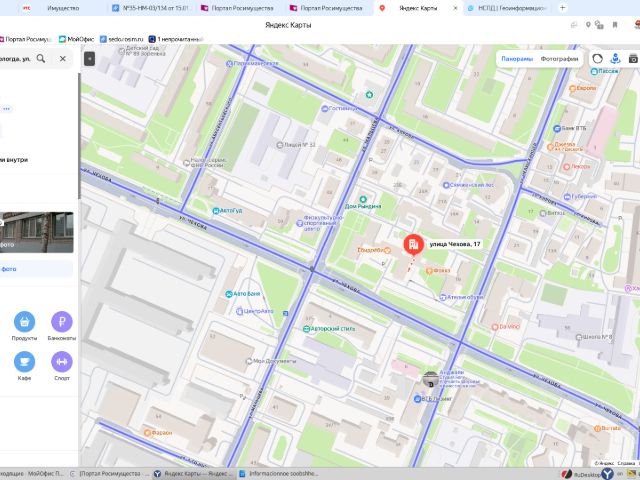
Task: Click the dark camera icon in map toolbar
Action: (633, 59)
